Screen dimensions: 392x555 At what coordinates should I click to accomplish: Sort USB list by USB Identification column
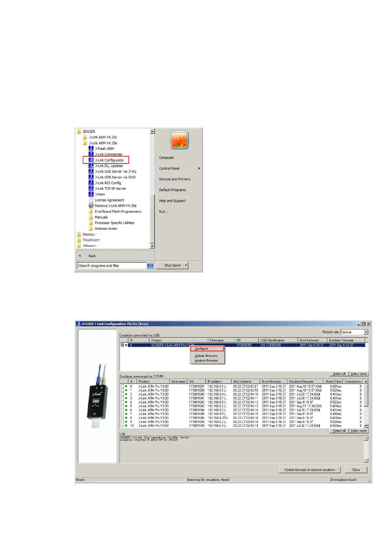278,340
